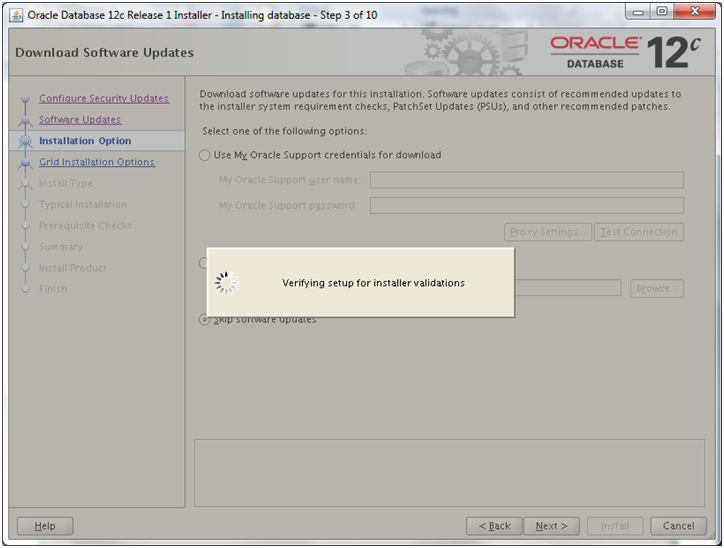Click the spinning progress indicator
This screenshot has height=548, width=724.
point(226,283)
